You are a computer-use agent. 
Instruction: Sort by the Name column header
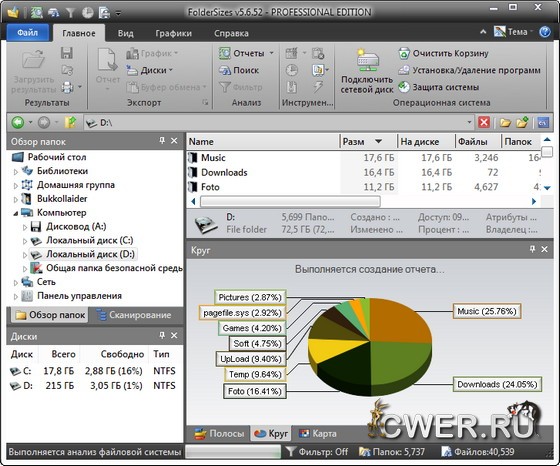pos(263,141)
